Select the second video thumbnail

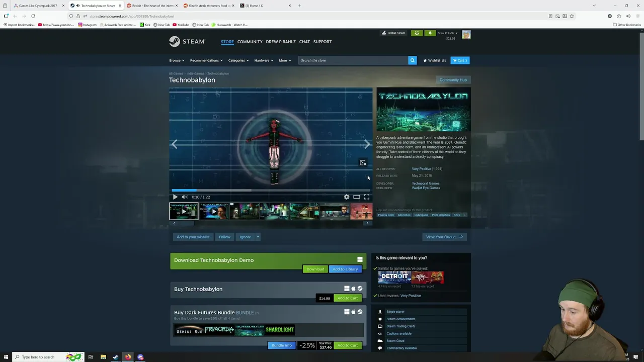[214, 211]
